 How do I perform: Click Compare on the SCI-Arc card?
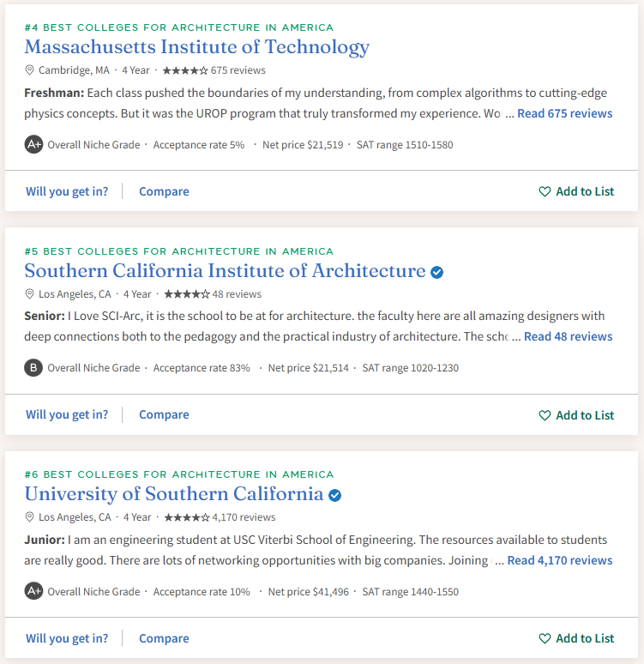pyautogui.click(x=165, y=414)
